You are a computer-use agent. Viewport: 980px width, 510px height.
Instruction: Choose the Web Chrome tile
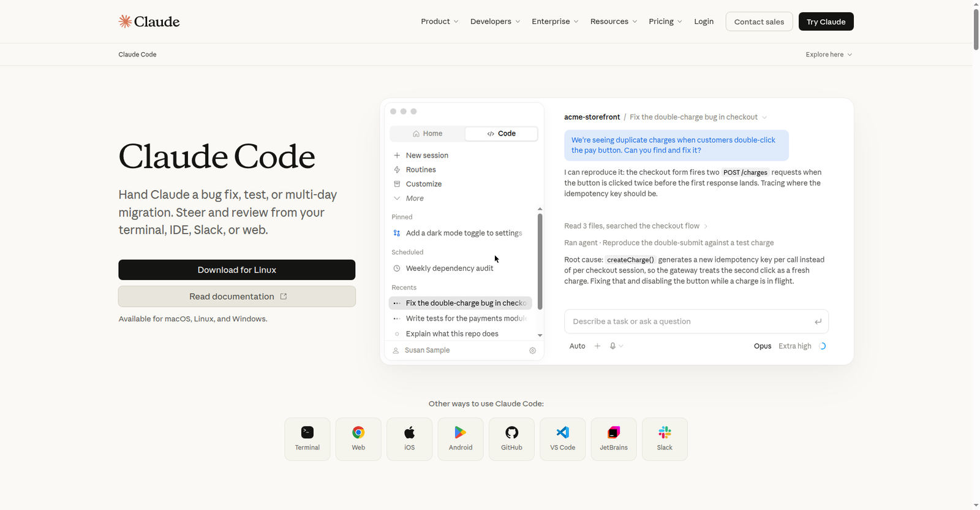click(358, 439)
